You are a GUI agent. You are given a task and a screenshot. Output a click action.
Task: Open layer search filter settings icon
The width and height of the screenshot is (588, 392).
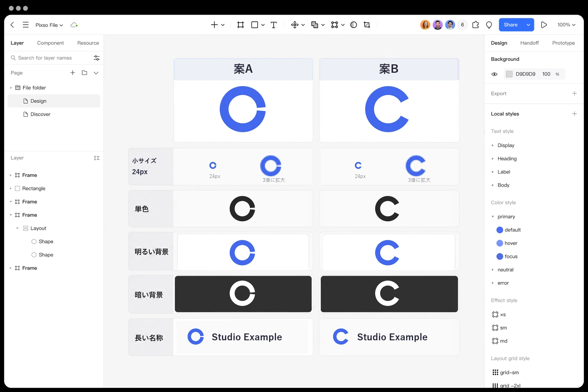point(96,58)
